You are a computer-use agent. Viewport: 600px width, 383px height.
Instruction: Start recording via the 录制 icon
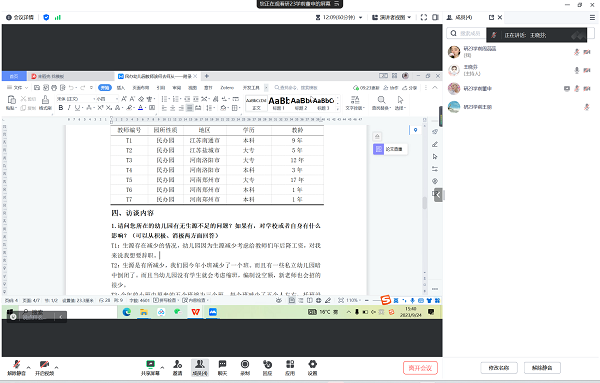pyautogui.click(x=245, y=368)
